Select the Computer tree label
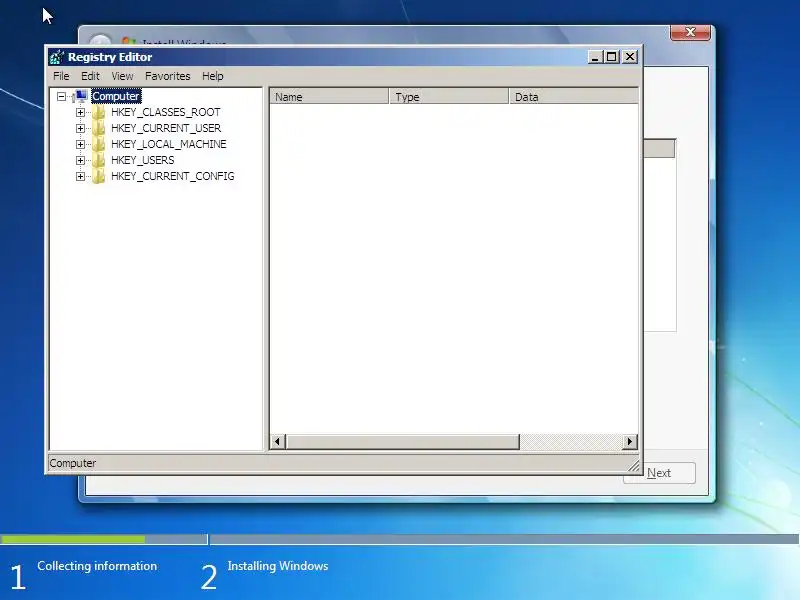 coord(116,96)
